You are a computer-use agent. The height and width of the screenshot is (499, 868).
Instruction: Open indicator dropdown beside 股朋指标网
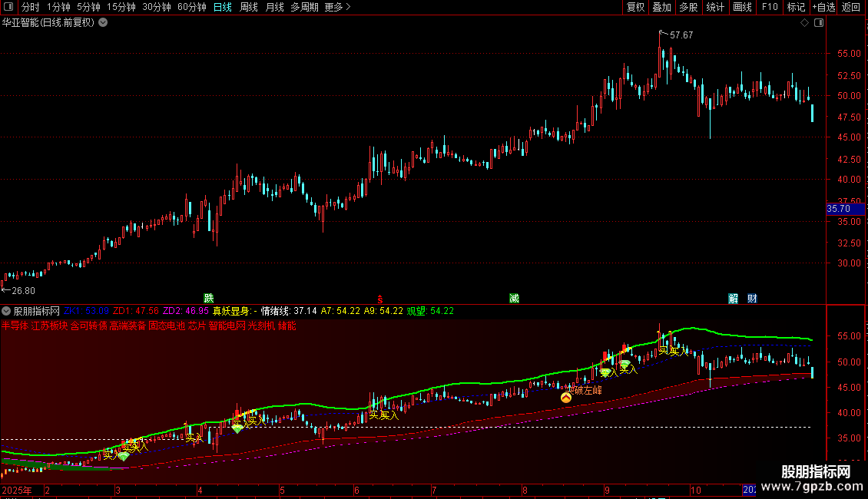point(6,312)
